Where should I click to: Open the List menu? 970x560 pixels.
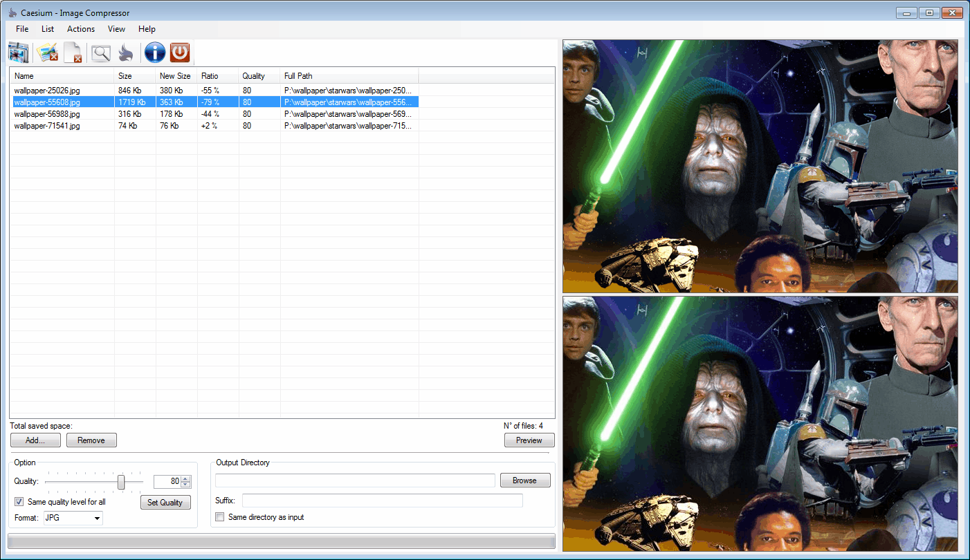[x=48, y=29]
